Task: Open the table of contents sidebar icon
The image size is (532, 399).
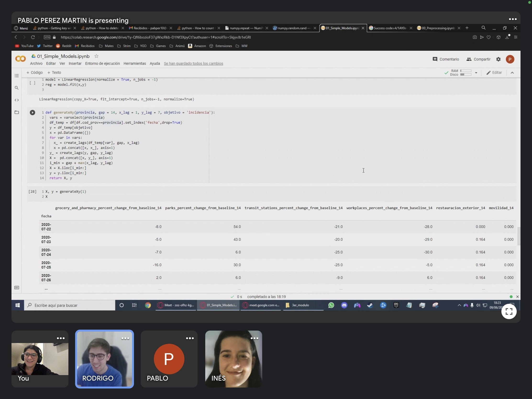Action: click(x=17, y=76)
